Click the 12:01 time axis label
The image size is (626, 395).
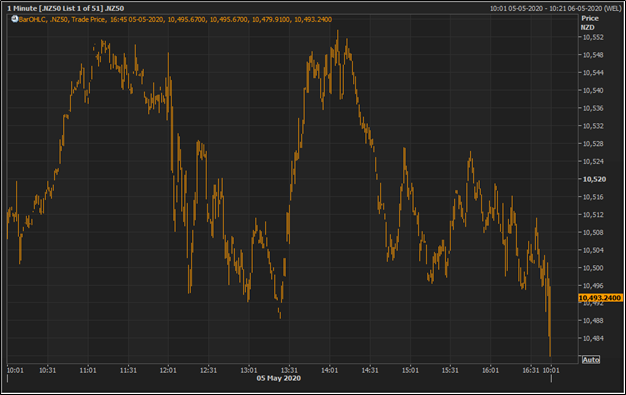[168, 370]
